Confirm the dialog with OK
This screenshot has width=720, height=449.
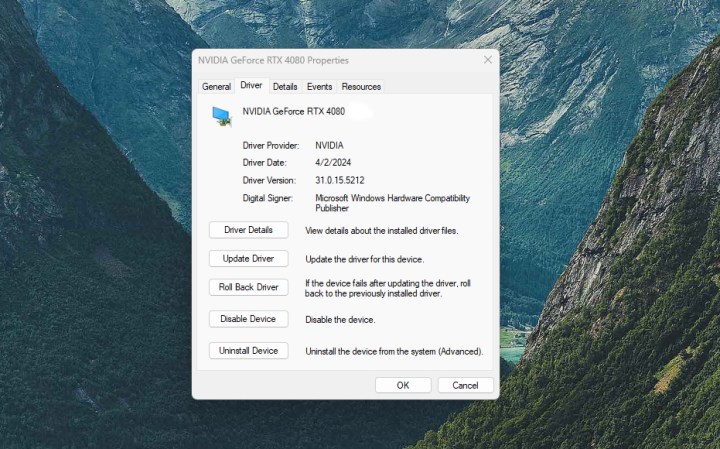403,385
